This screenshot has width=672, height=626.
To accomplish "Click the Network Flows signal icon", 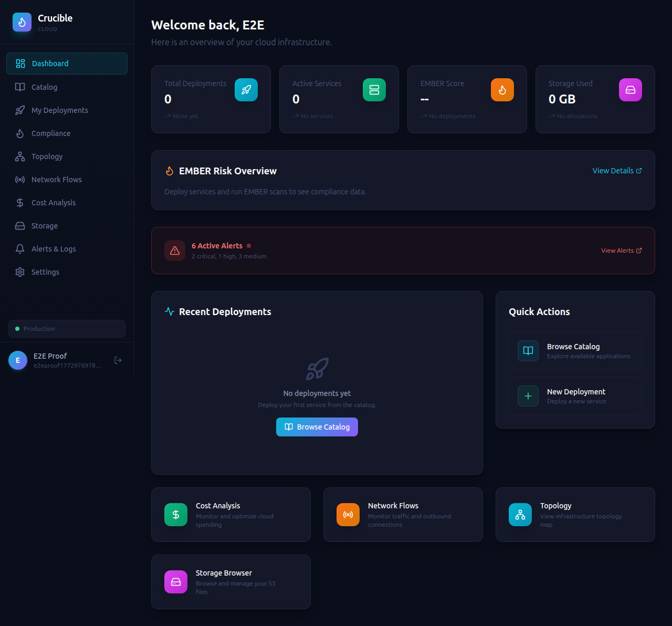I will point(348,515).
